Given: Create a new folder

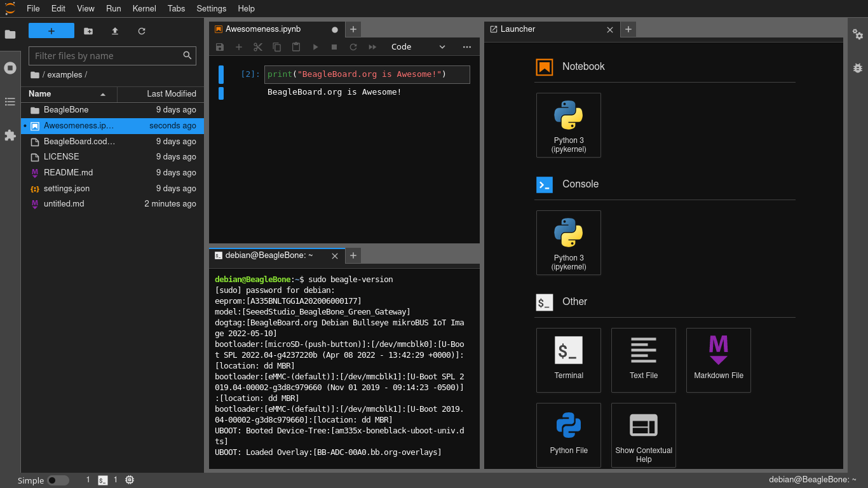Looking at the screenshot, I should click(88, 30).
